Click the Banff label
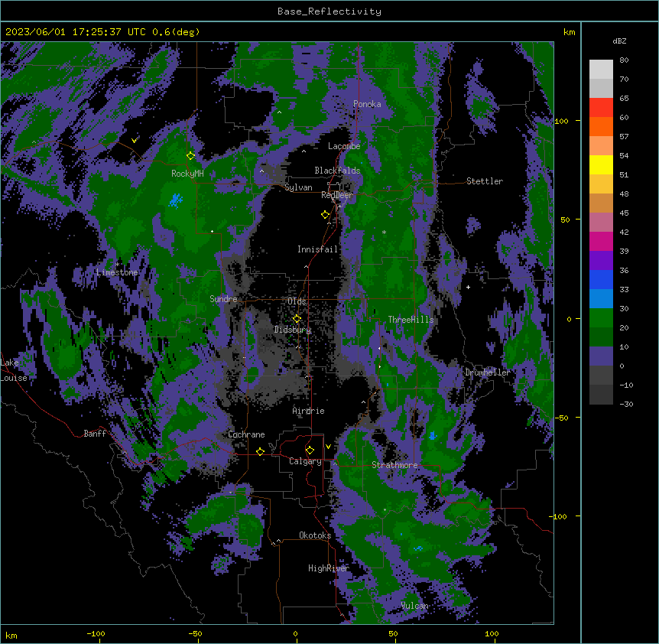This screenshot has width=659, height=644. [95, 434]
